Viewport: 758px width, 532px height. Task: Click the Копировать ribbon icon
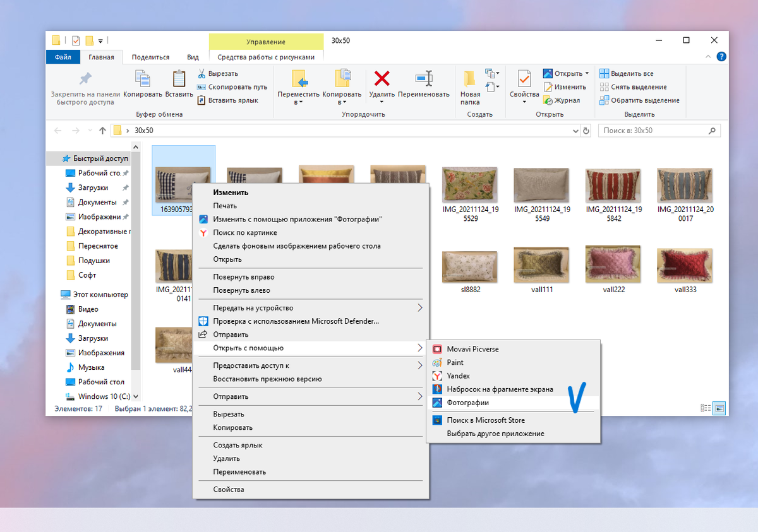[142, 79]
